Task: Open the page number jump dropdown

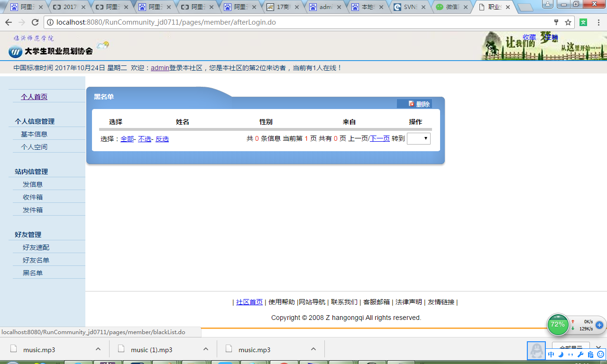Action: point(418,138)
